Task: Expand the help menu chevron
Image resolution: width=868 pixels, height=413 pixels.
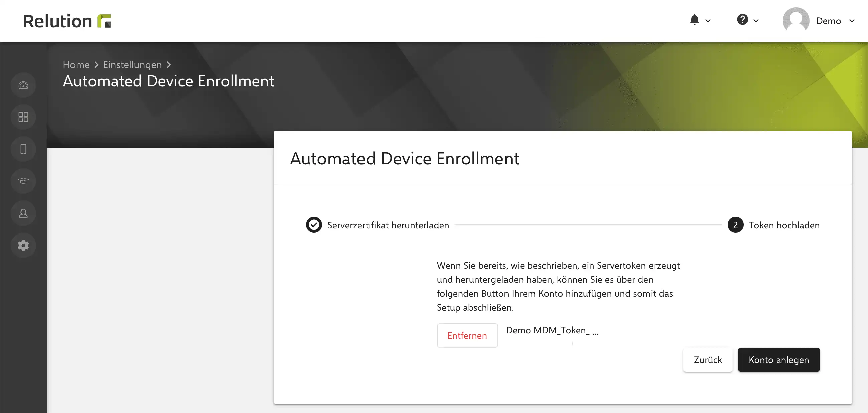Action: pyautogui.click(x=756, y=21)
